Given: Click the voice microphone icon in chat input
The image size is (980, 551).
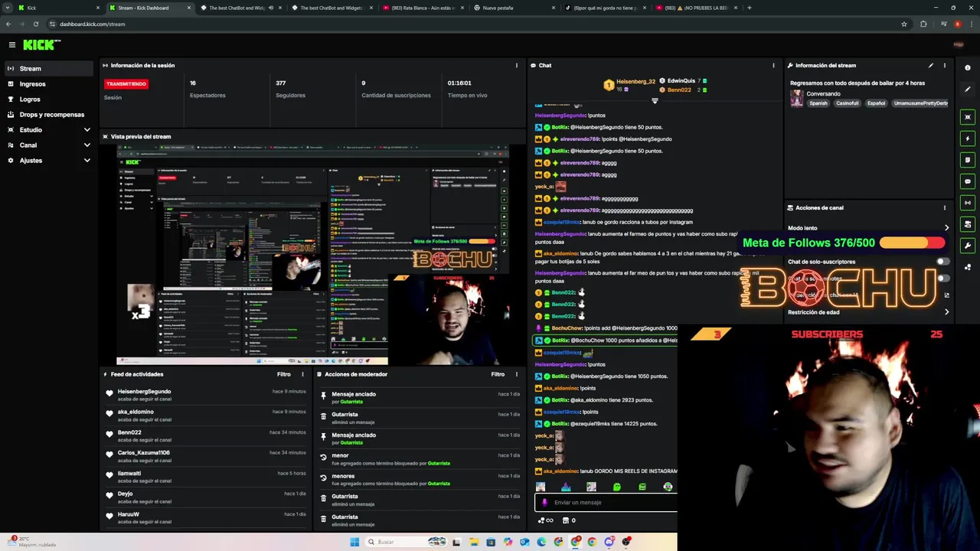Looking at the screenshot, I should click(x=544, y=503).
